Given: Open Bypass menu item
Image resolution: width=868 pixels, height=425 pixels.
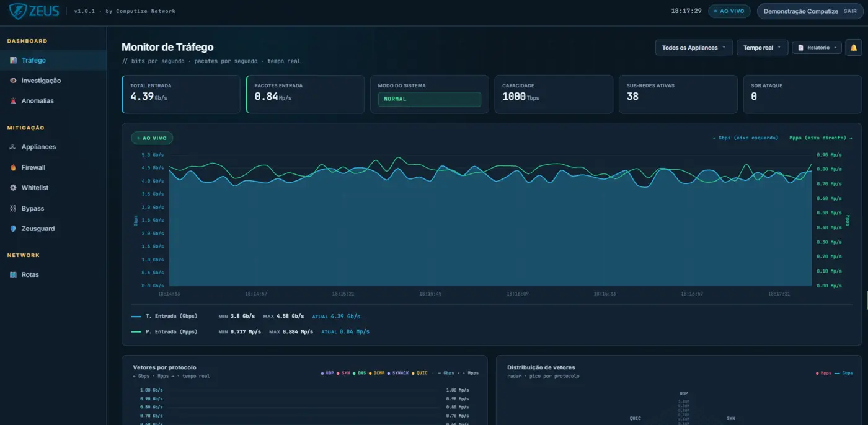Looking at the screenshot, I should [53, 209].
